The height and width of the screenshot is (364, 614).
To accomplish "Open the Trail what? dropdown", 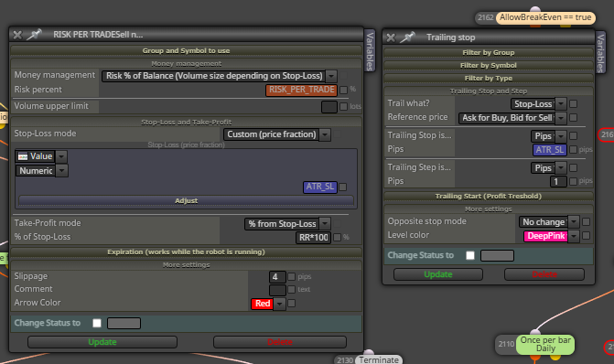I will pos(538,103).
